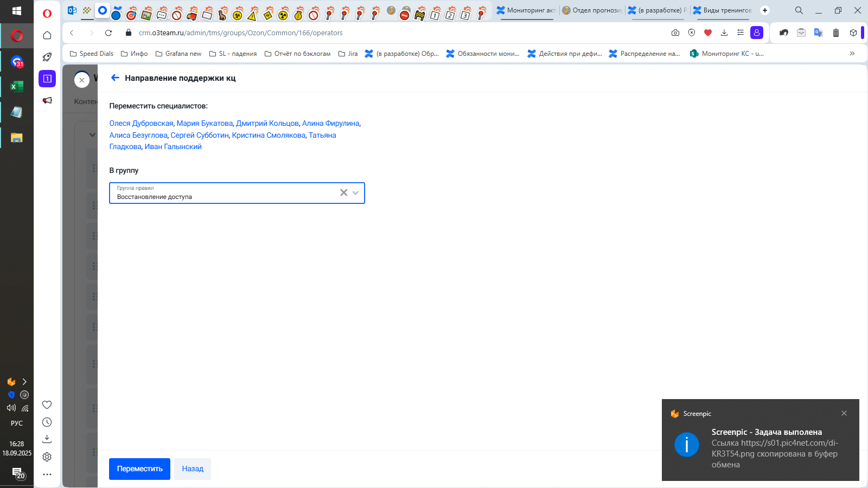Open specialist link Кристина Смолякова
This screenshot has height=488, width=868.
point(269,136)
